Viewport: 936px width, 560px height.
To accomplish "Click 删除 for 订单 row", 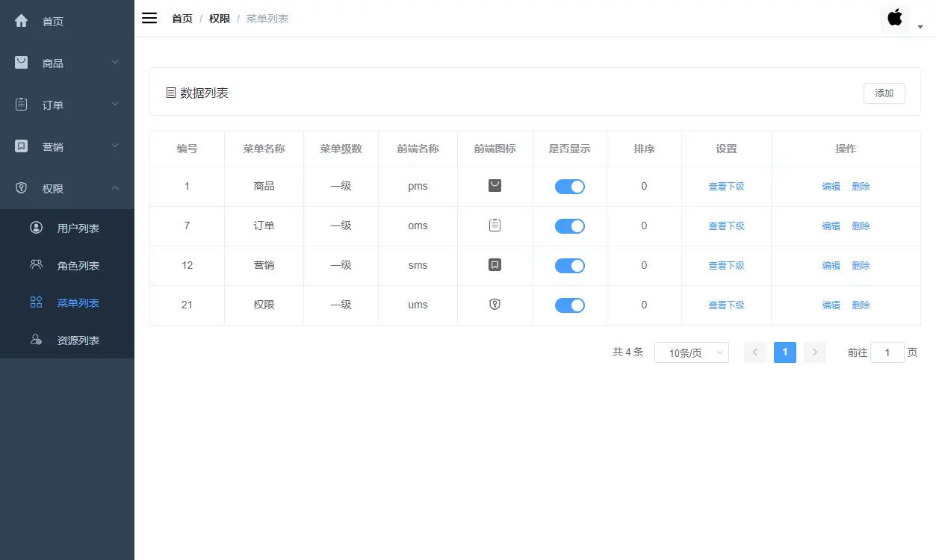I will tap(861, 226).
